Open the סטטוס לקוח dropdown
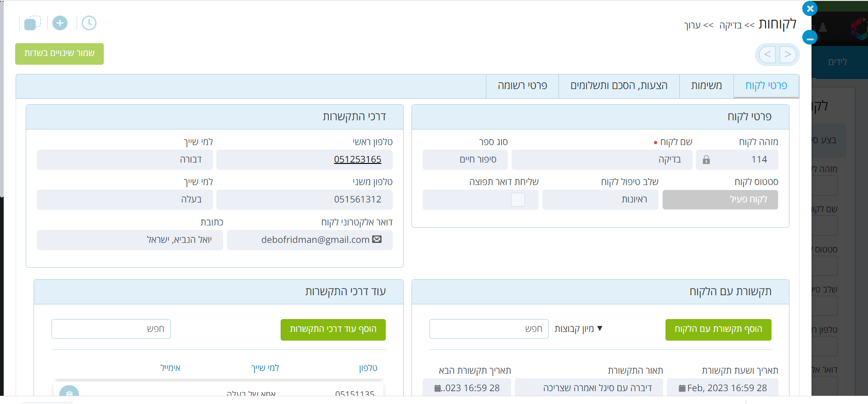 pyautogui.click(x=720, y=200)
